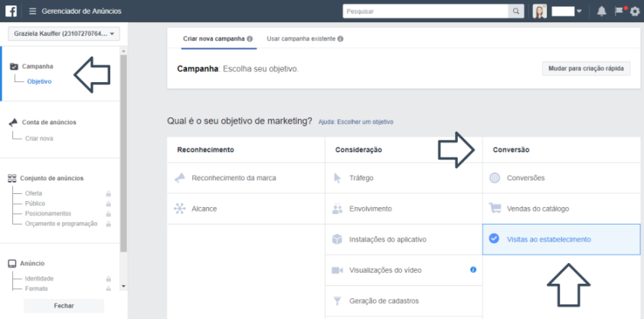Viewport: 644px width, 319px height.
Task: Switch to Usar campanha existente tab
Action: (301, 39)
